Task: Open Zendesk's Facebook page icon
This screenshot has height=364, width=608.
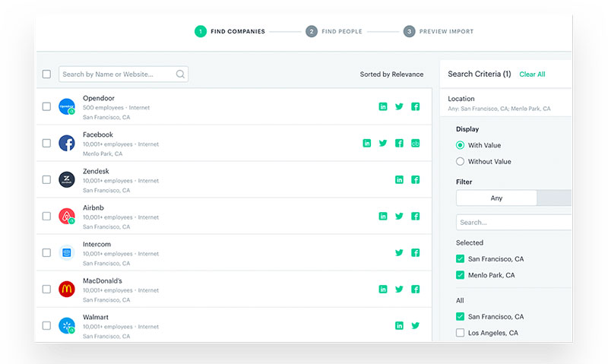Action: (415, 179)
